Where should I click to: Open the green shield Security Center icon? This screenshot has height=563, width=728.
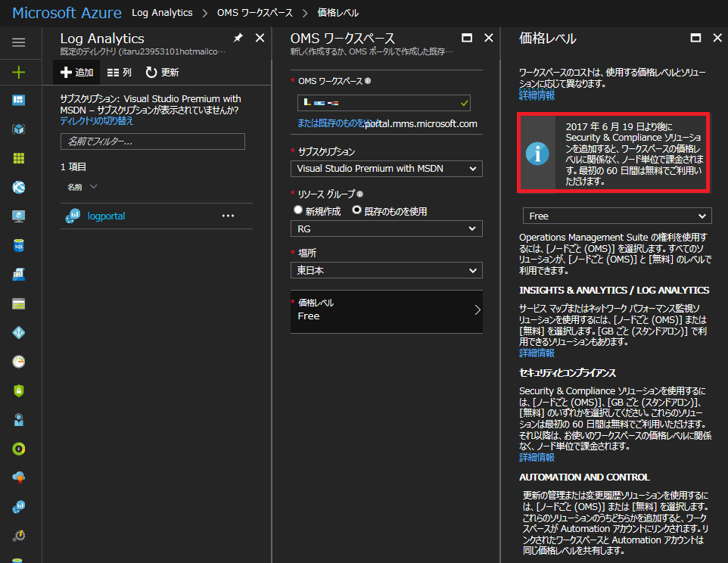click(19, 390)
